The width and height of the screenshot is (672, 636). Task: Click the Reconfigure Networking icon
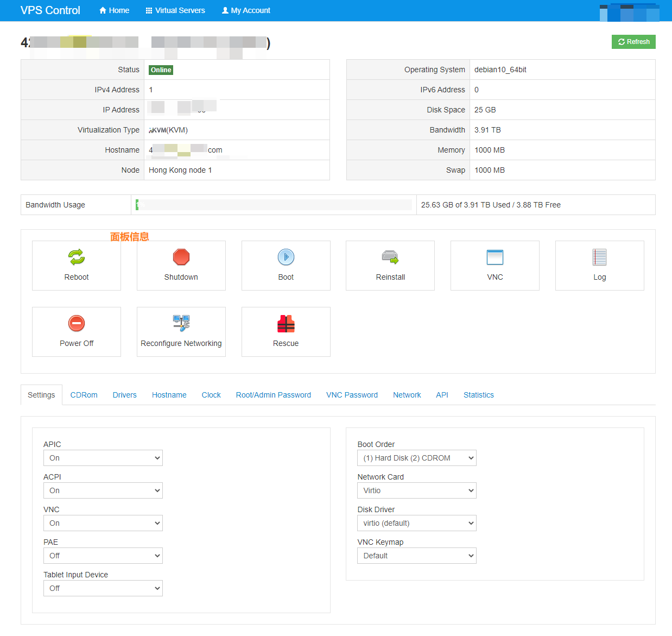[x=181, y=323]
